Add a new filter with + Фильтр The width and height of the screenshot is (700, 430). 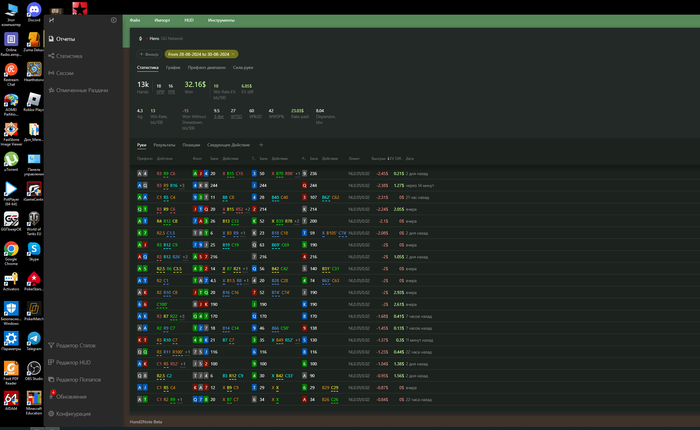click(149, 54)
